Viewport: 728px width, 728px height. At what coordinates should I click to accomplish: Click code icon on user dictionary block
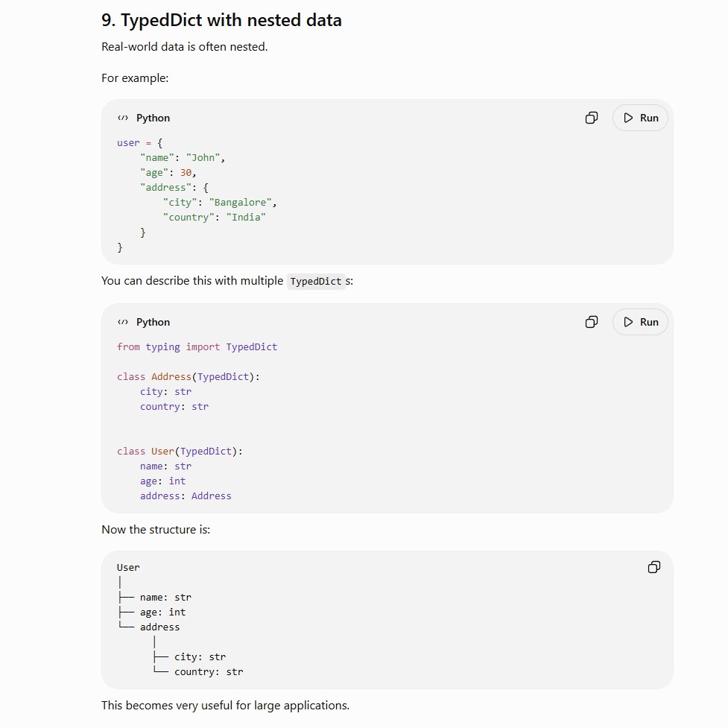tap(122, 118)
